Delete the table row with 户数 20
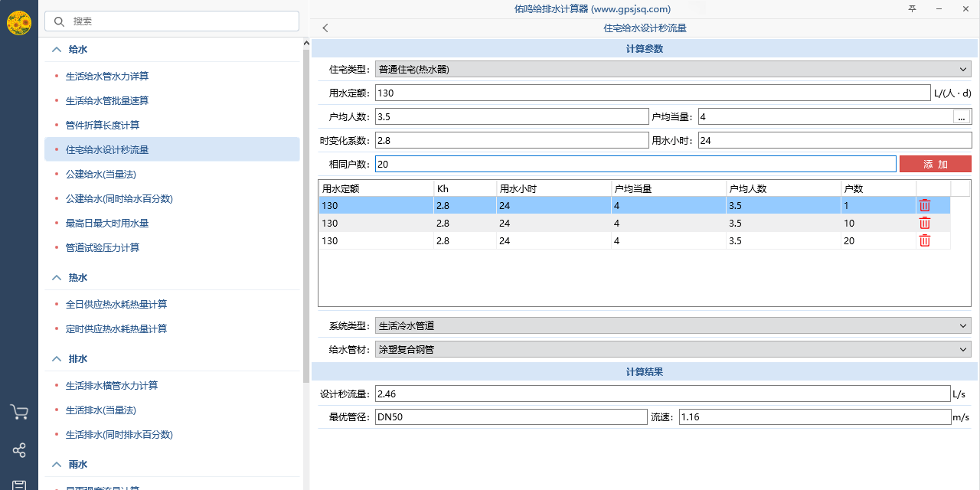980x490 pixels. point(925,240)
